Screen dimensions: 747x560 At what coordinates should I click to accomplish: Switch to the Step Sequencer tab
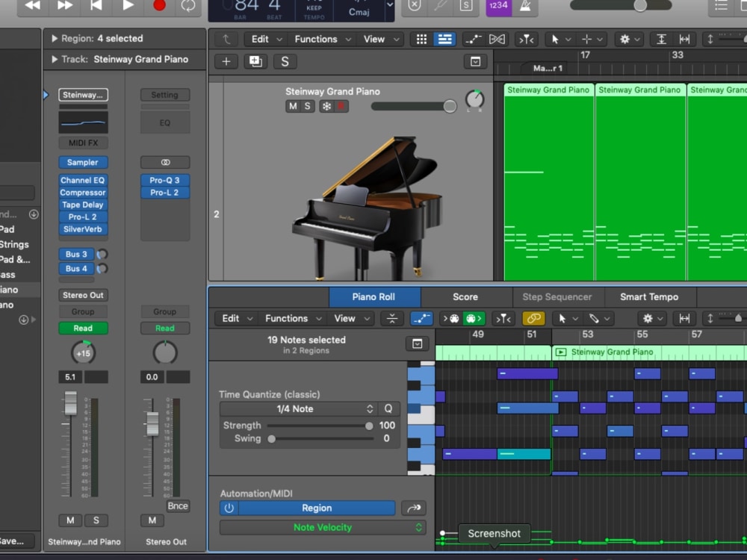(558, 296)
